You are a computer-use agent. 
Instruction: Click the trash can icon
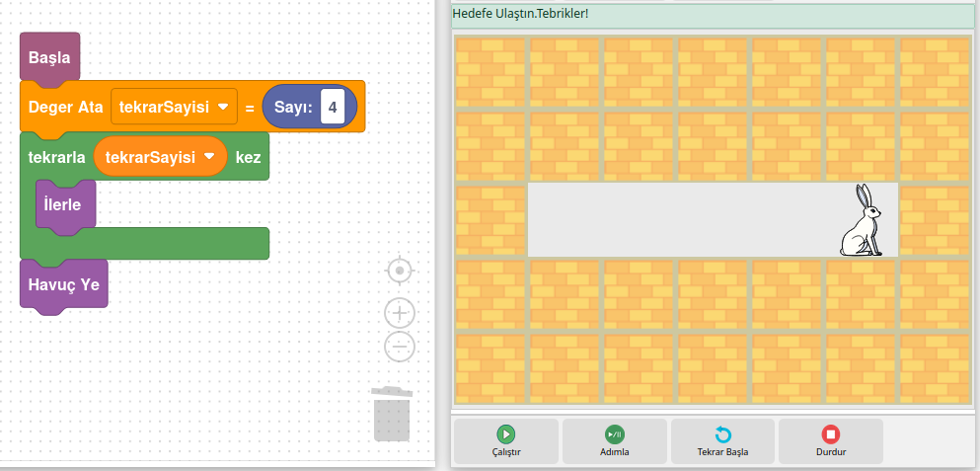point(391,415)
